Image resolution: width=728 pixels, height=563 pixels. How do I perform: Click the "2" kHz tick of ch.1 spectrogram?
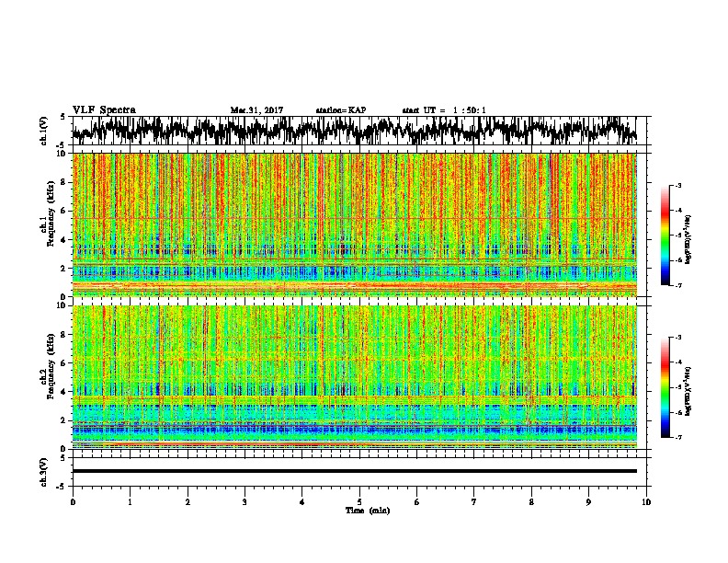[x=64, y=269]
